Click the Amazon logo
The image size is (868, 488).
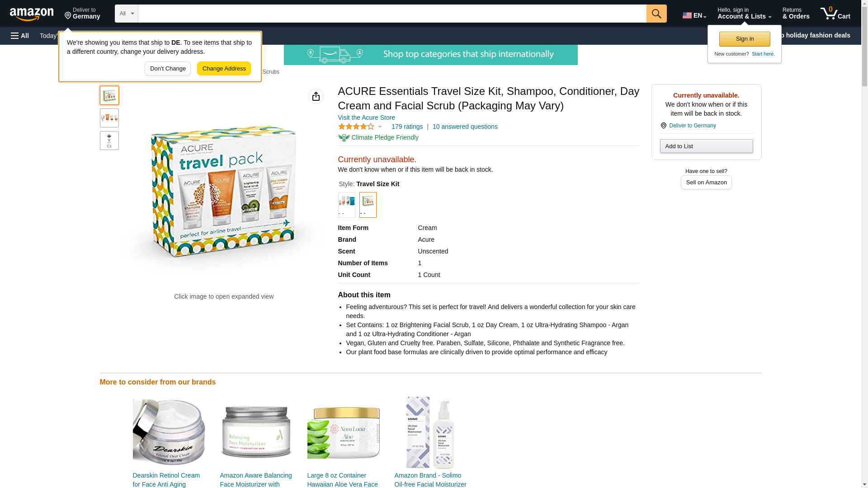pos(32,14)
